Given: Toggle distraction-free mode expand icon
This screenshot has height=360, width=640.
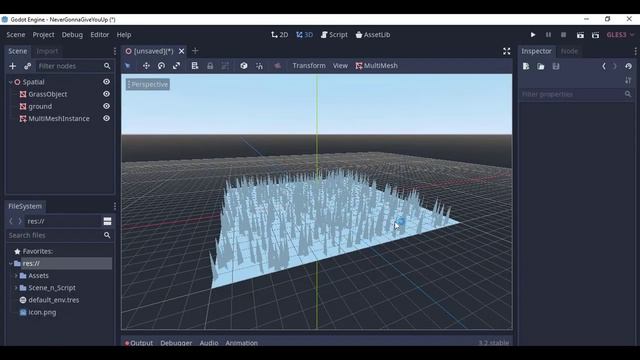Looking at the screenshot, I should tap(507, 51).
